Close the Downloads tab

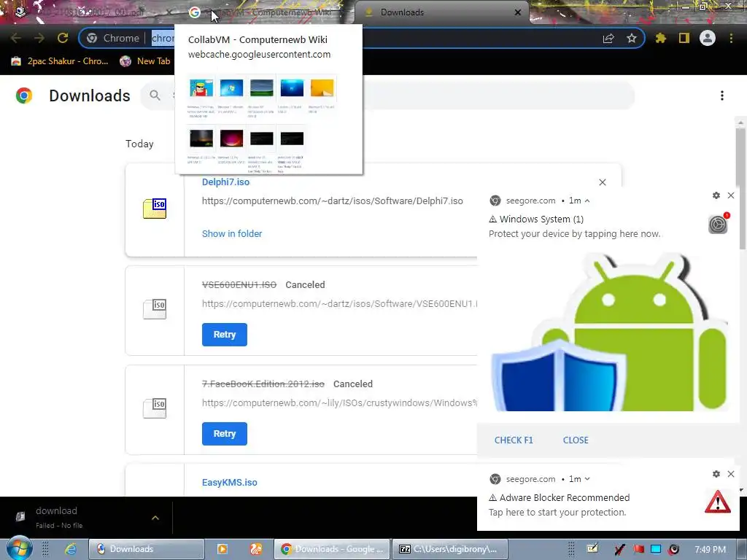click(x=518, y=12)
